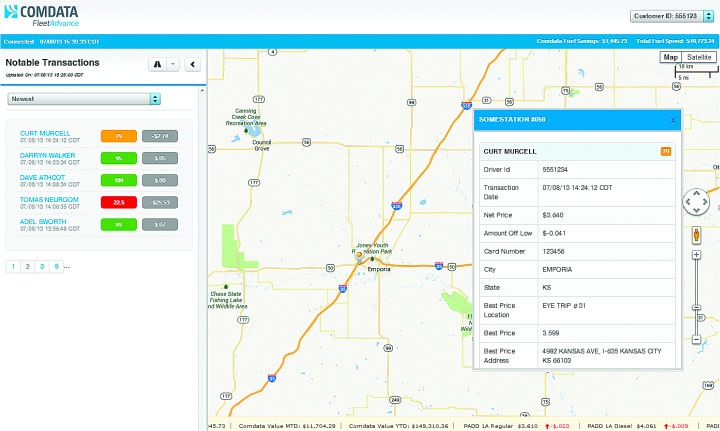Screen dimensions: 720x431
Task: Click the Net Price value $3.640
Action: pyautogui.click(x=553, y=215)
